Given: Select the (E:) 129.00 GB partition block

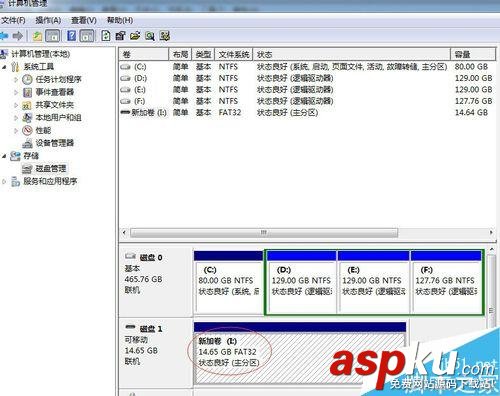Looking at the screenshot, I should click(x=373, y=282).
